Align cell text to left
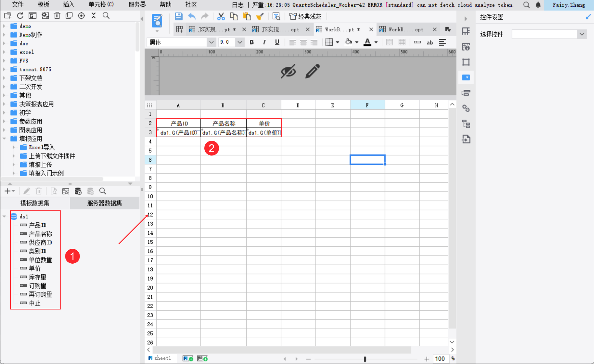This screenshot has width=594, height=364. [x=292, y=42]
